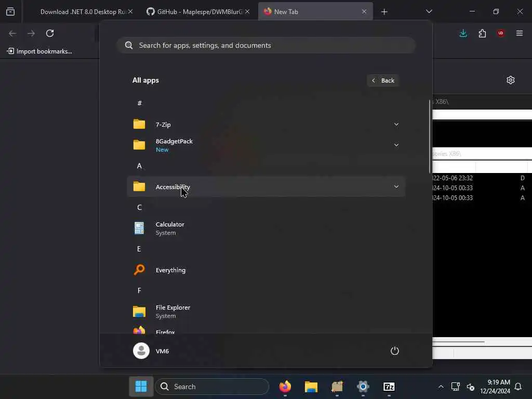The height and width of the screenshot is (399, 532).
Task: Click the Start menu search field
Action: [266, 46]
